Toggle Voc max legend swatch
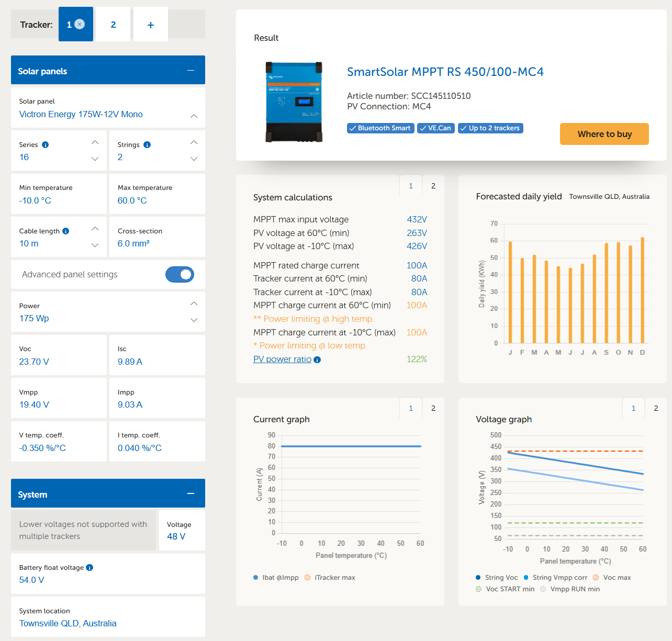672x641 pixels. pyautogui.click(x=596, y=578)
